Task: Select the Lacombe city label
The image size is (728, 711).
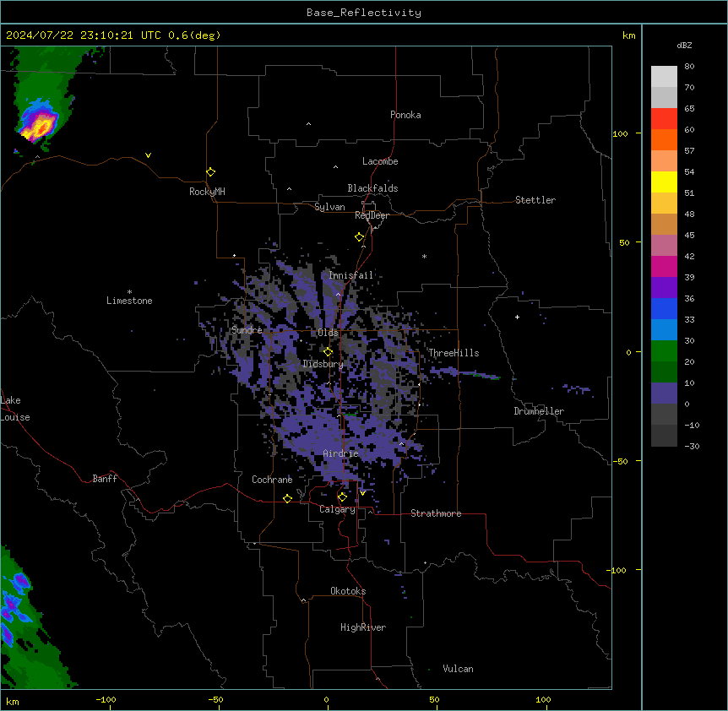Action: coord(380,161)
